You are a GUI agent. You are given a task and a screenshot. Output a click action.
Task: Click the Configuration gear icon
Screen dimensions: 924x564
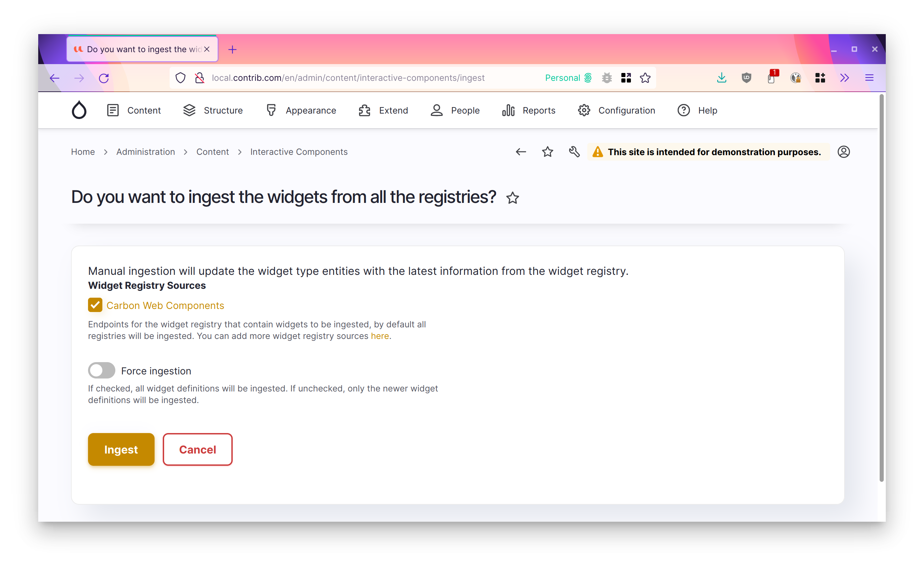(584, 109)
